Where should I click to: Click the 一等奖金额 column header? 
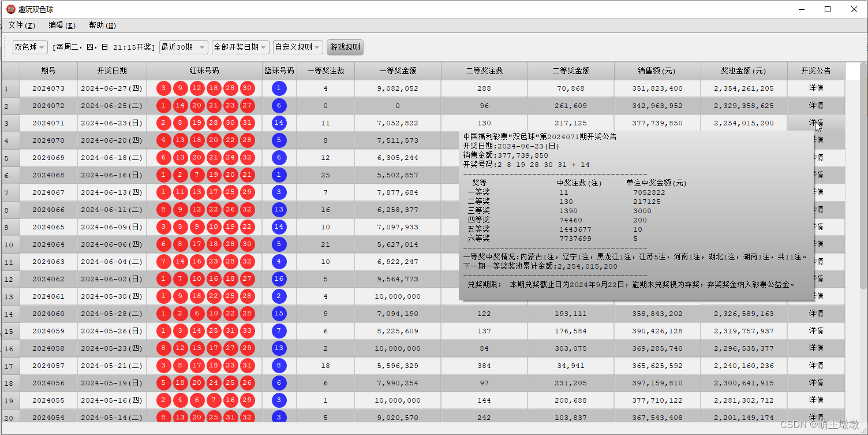(x=398, y=71)
